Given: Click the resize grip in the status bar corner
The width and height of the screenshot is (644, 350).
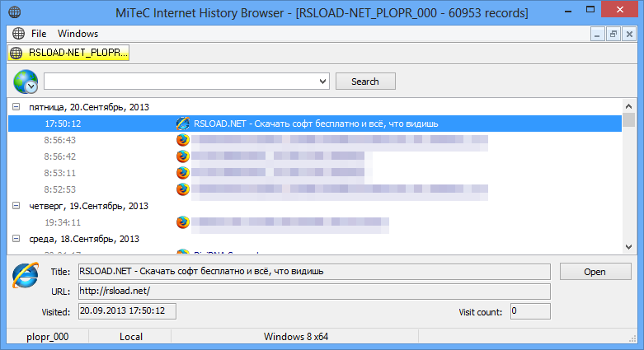Looking at the screenshot, I should [632, 339].
